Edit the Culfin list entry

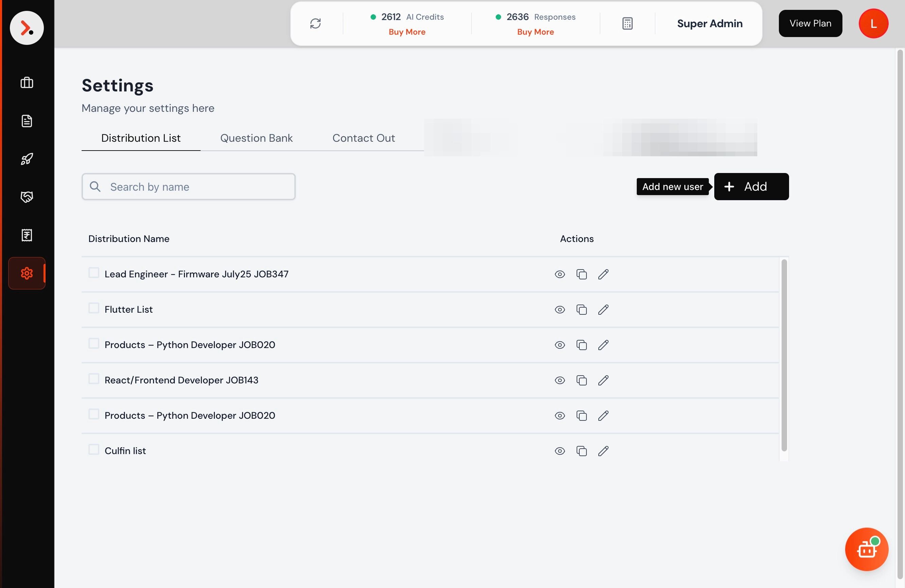click(x=603, y=451)
